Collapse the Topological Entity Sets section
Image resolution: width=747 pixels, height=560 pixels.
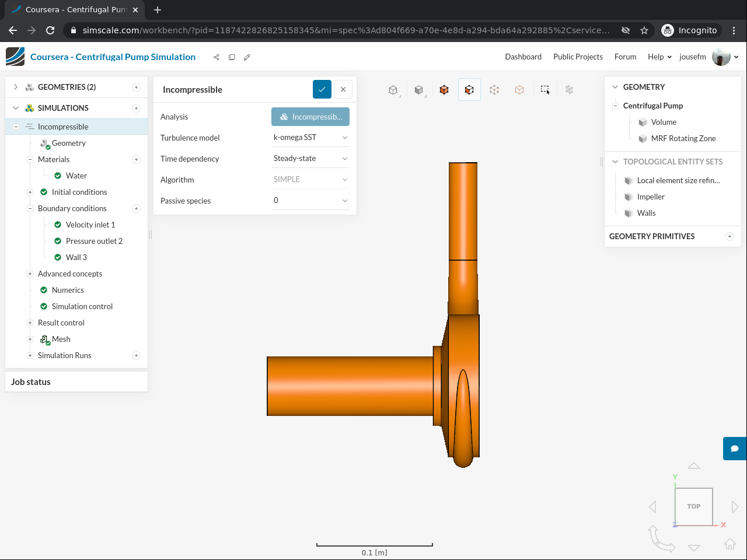tap(615, 162)
